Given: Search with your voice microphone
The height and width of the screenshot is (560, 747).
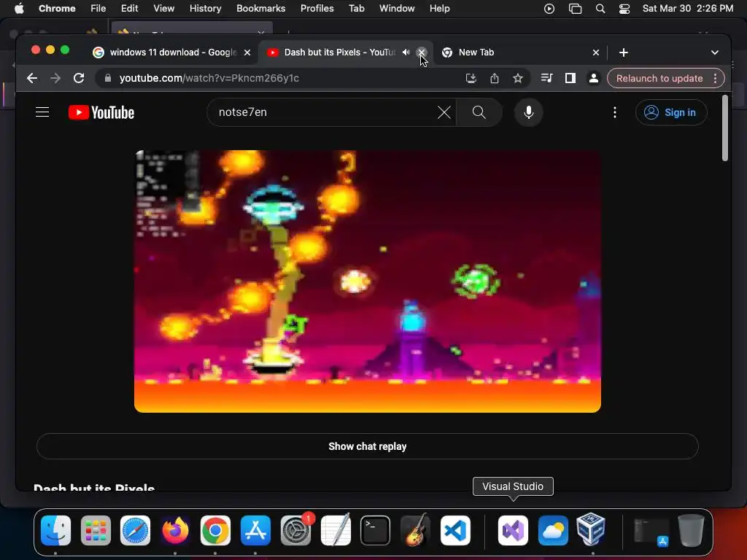Looking at the screenshot, I should 529,112.
